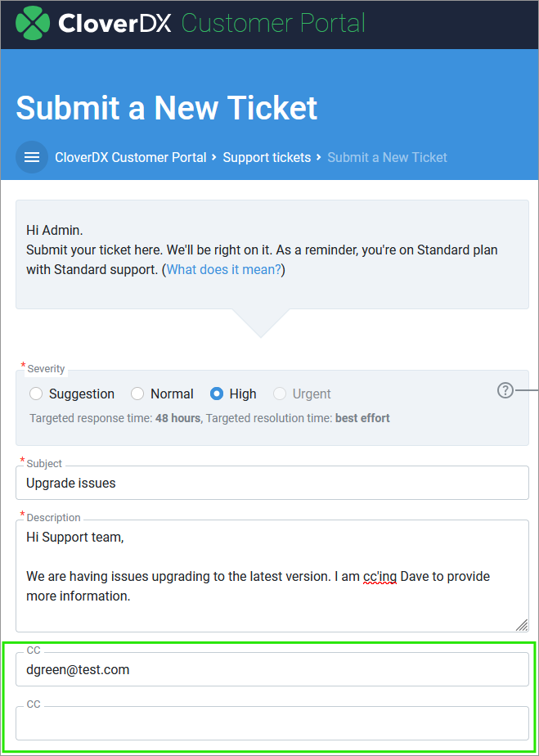Select the Urgent severity radio button
The height and width of the screenshot is (756, 539).
click(x=280, y=394)
